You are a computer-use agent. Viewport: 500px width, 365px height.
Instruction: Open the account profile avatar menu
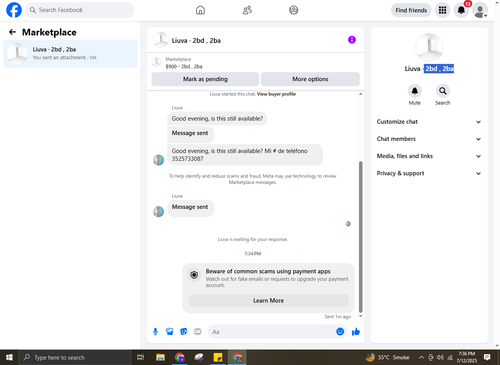[480, 11]
